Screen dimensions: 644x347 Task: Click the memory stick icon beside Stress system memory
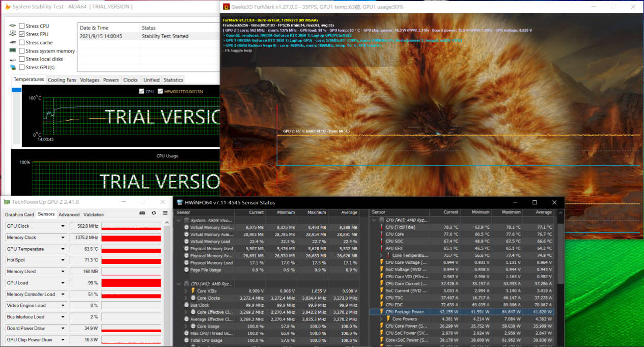[x=13, y=51]
